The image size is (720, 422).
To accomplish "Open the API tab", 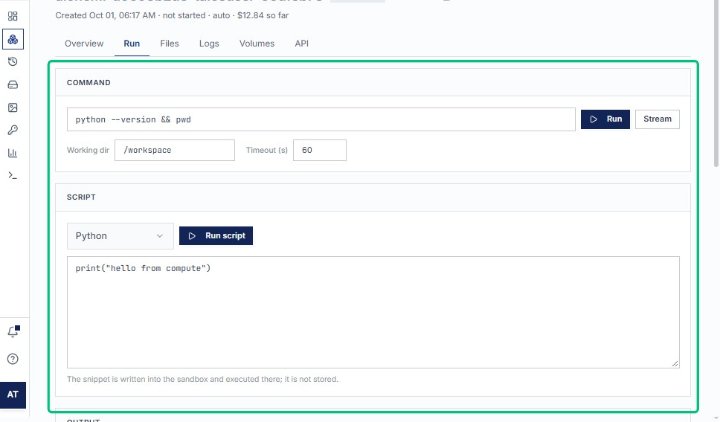I will click(x=301, y=44).
